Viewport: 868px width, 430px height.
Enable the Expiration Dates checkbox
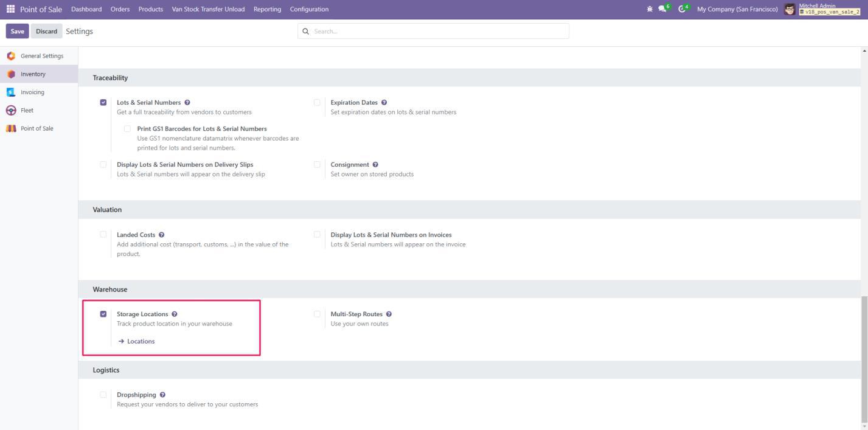click(317, 102)
